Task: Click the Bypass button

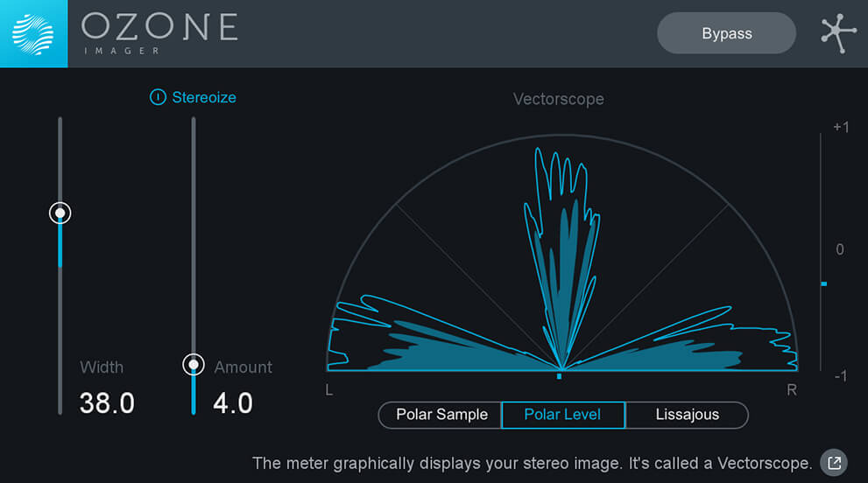Action: tap(726, 33)
